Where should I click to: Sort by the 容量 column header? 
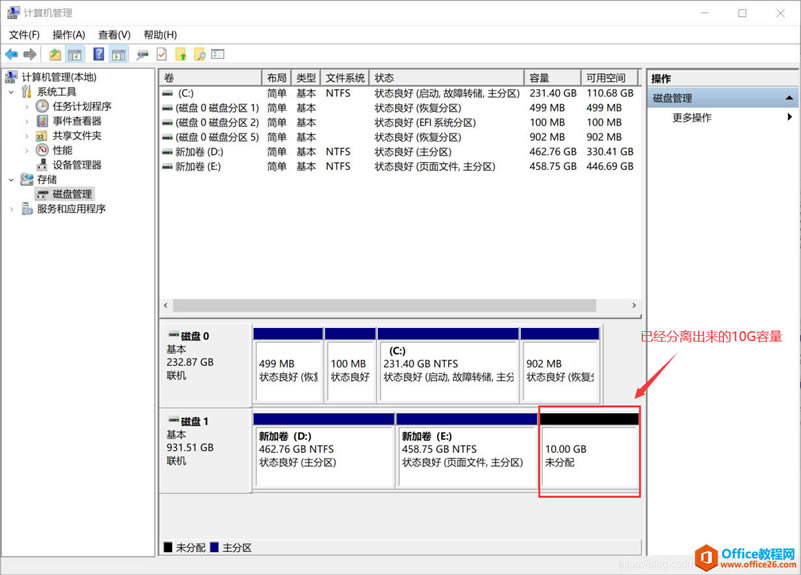click(x=553, y=78)
